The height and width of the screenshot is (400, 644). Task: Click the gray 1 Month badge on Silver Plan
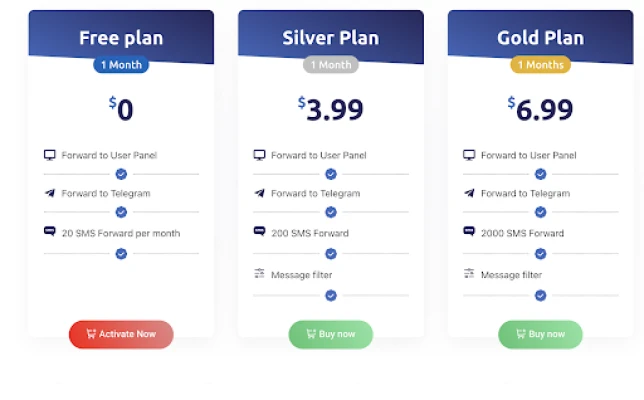[331, 65]
